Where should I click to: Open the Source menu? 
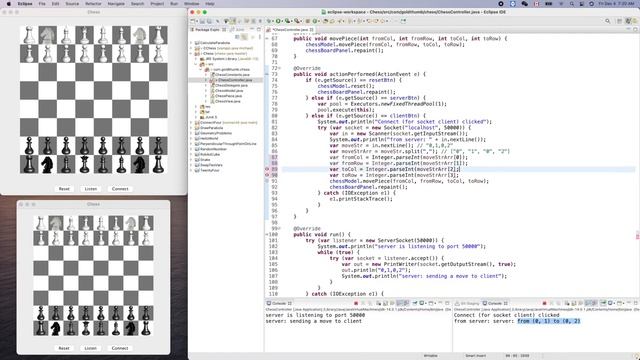click(x=72, y=4)
